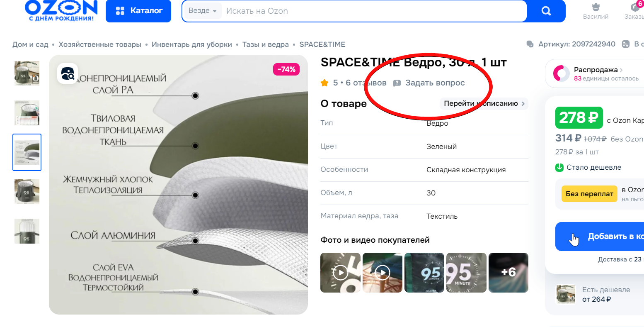Go to Тазы и ведра breadcrumb

coord(266,44)
